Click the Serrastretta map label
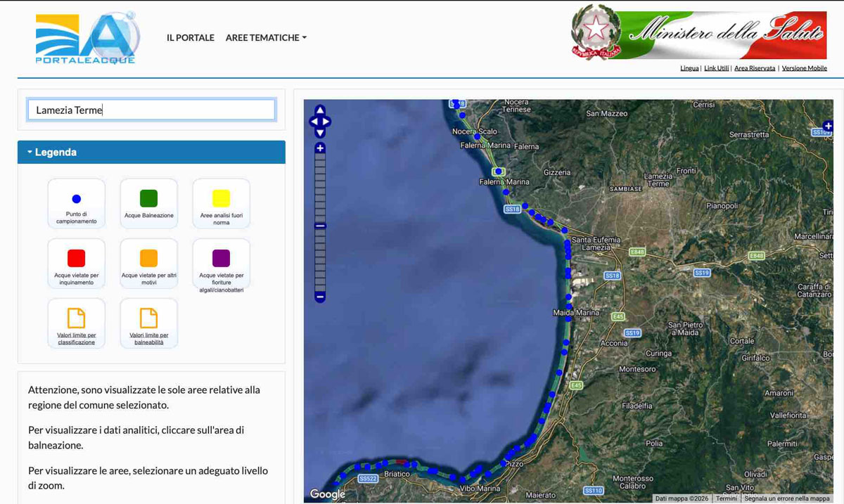This screenshot has width=844, height=504. tap(749, 134)
